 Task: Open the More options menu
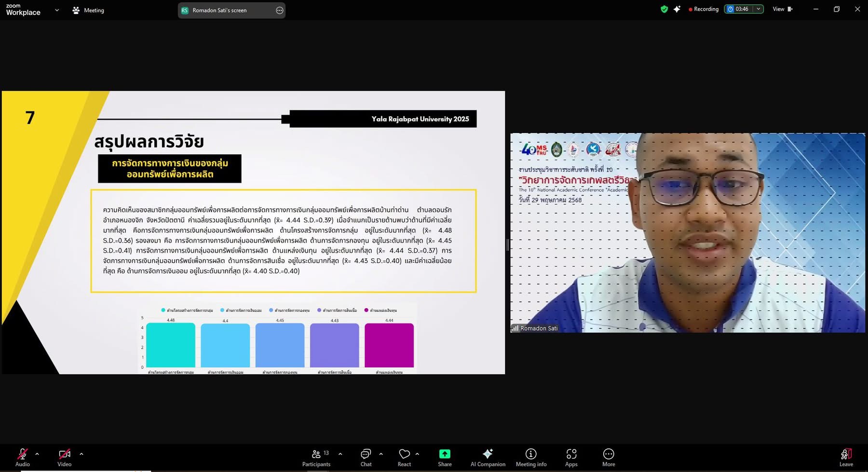609,457
